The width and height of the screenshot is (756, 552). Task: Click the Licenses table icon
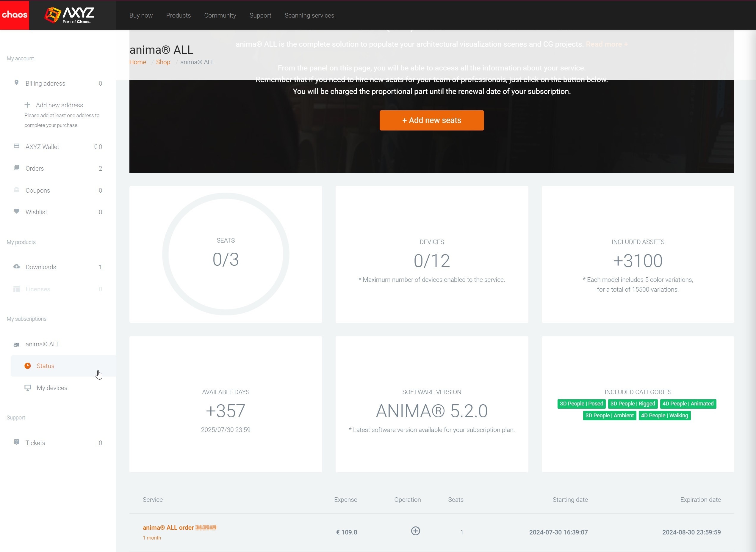pos(16,289)
